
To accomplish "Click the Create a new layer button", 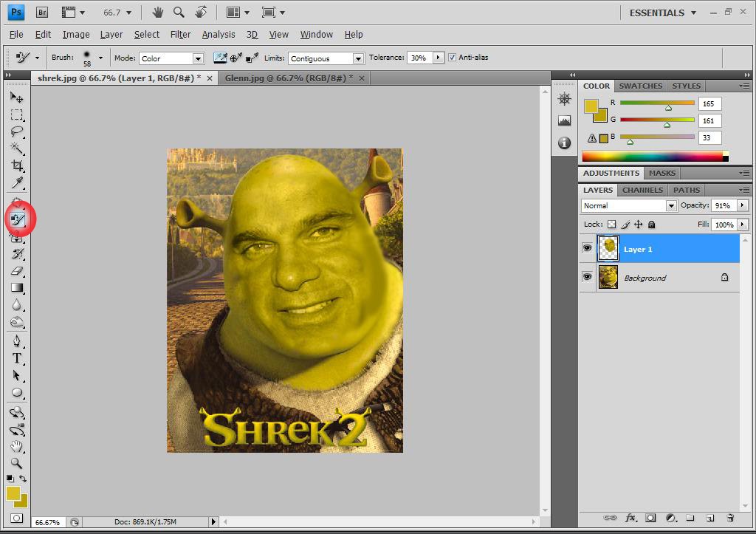I will pyautogui.click(x=709, y=518).
